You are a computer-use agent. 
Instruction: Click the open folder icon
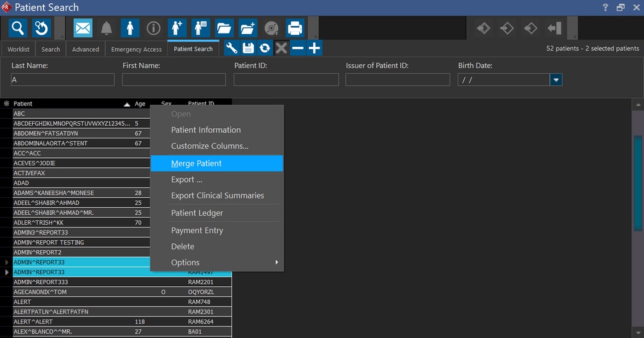click(224, 28)
